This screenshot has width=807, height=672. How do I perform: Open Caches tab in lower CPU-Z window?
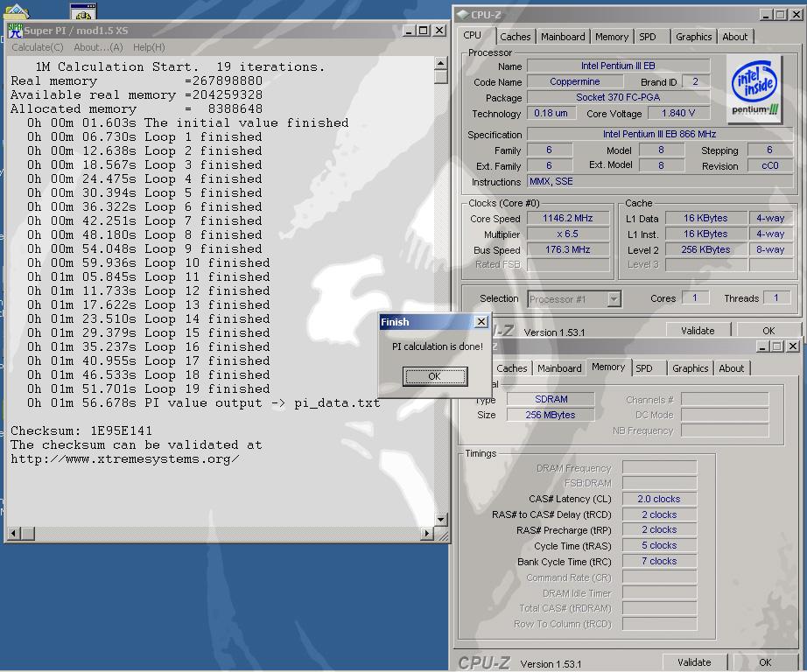511,368
